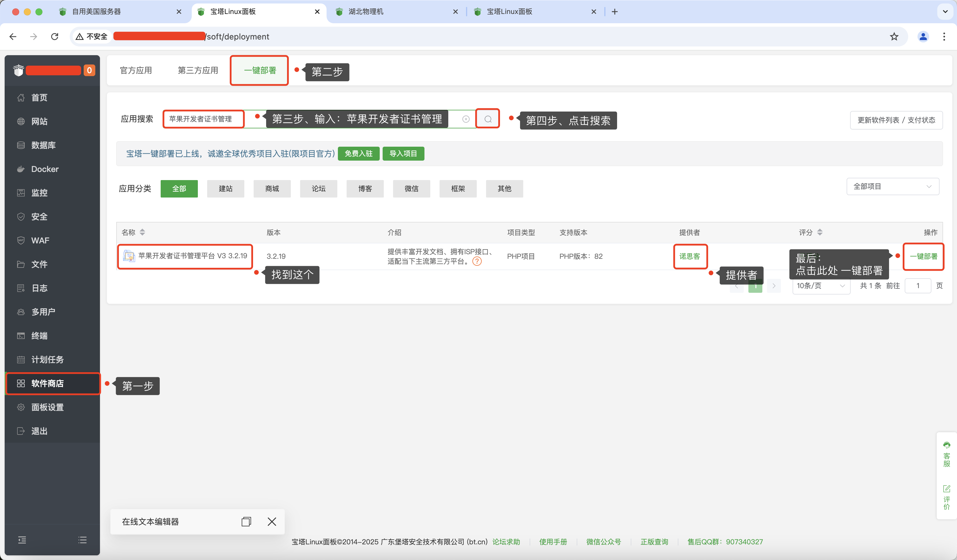The width and height of the screenshot is (957, 560).
Task: Open the 全部项目 dropdown
Action: 893,186
